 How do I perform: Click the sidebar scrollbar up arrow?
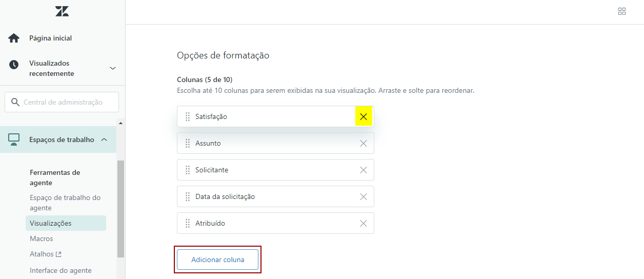pyautogui.click(x=121, y=123)
